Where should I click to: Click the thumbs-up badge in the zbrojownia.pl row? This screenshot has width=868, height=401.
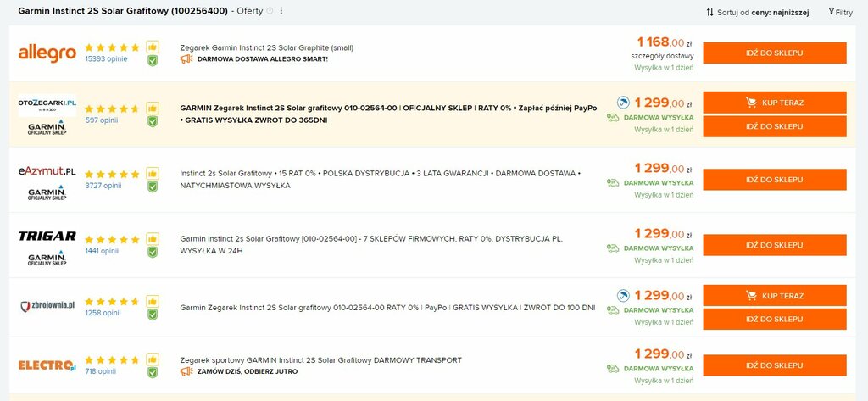(x=153, y=301)
